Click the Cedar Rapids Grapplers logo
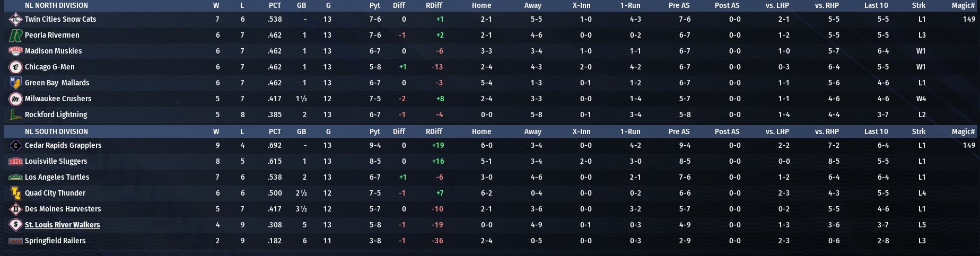980x256 pixels. point(15,146)
